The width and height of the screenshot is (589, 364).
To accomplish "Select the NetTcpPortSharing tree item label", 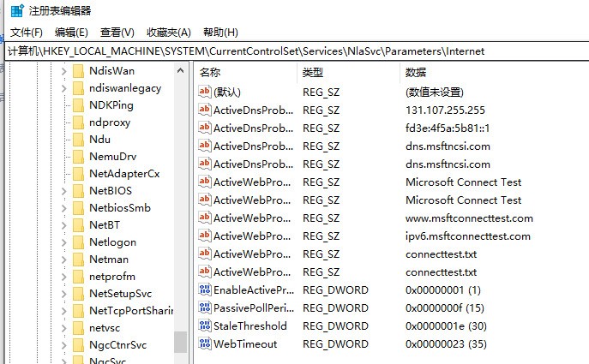I will click(x=131, y=311).
